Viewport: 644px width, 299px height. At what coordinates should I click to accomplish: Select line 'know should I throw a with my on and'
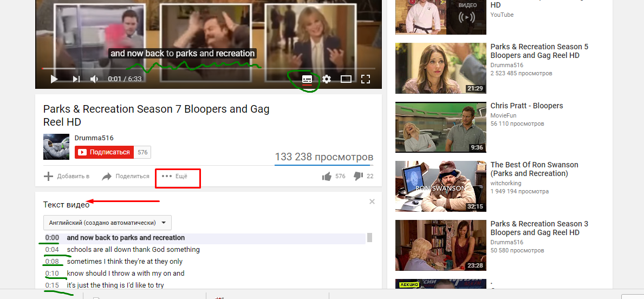pyautogui.click(x=126, y=274)
